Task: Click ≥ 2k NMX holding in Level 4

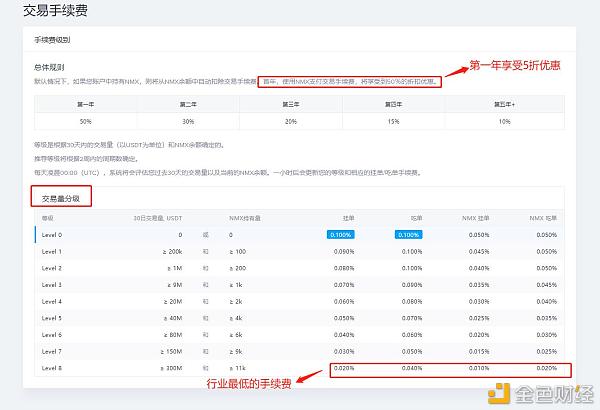Action: (236, 302)
